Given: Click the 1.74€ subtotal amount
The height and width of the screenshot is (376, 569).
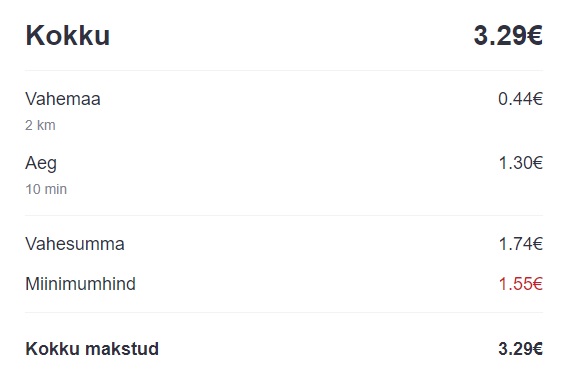Looking at the screenshot, I should tap(521, 244).
